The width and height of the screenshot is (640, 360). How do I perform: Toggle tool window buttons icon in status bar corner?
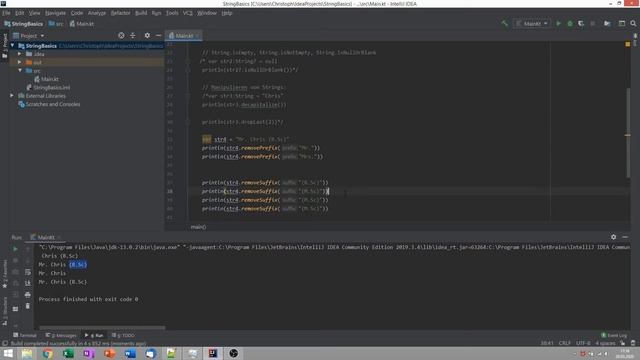coord(5,343)
